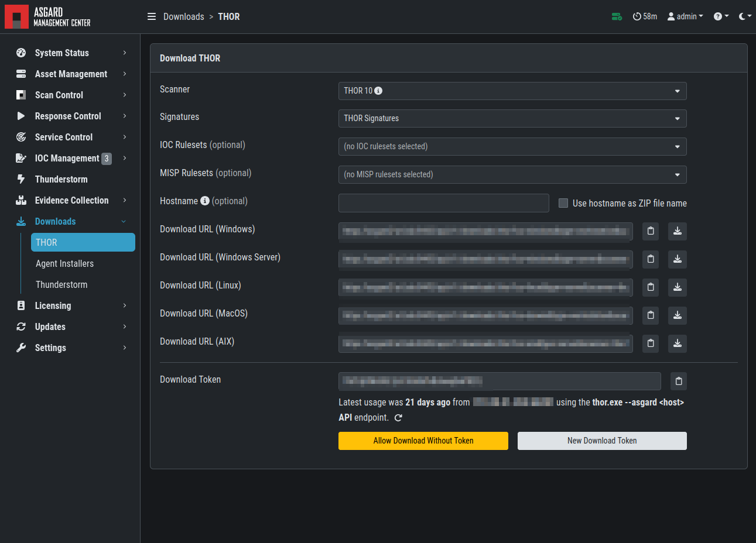Enable Use hostname as ZIP file name

point(563,203)
